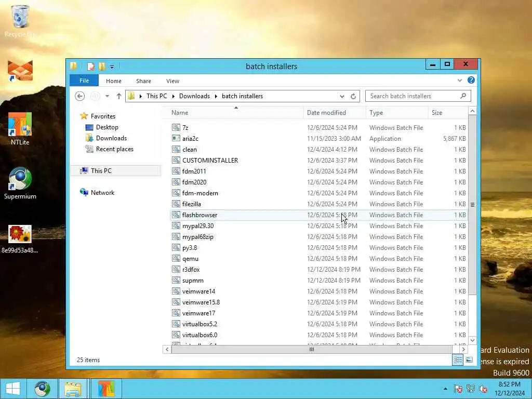Image resolution: width=532 pixels, height=399 pixels.
Task: Select the r3dfox batch file
Action: tap(319, 270)
